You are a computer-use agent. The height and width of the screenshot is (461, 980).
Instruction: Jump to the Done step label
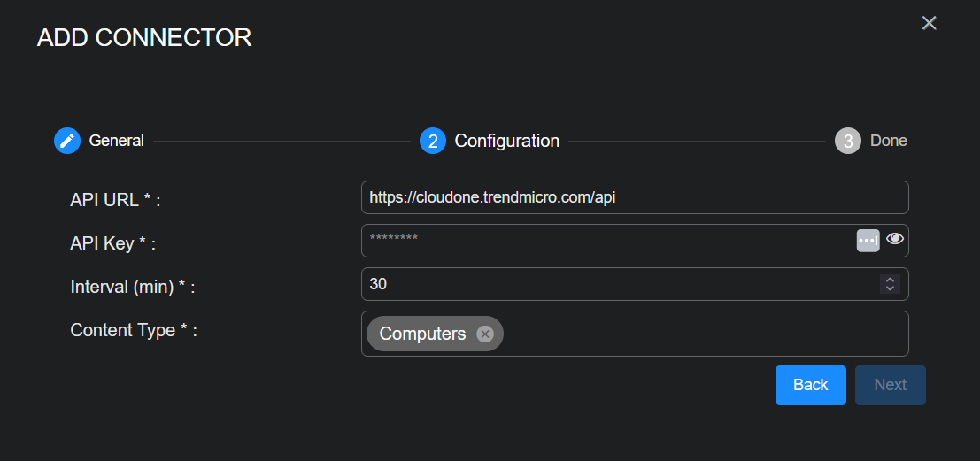pyautogui.click(x=888, y=141)
